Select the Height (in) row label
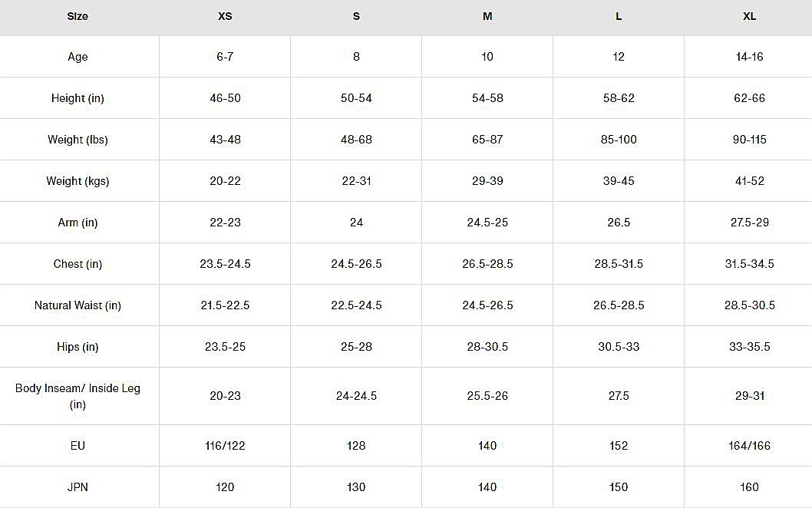The width and height of the screenshot is (812, 508). (x=78, y=98)
